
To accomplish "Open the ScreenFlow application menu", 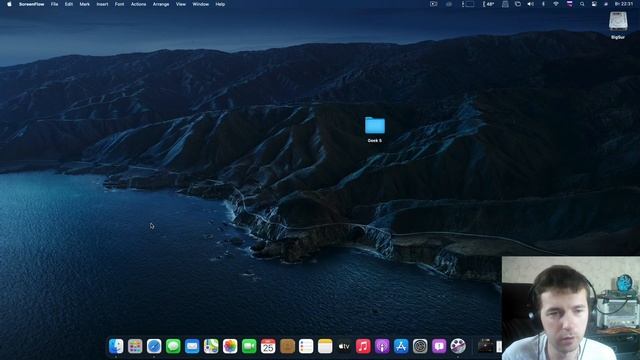I will tap(31, 4).
